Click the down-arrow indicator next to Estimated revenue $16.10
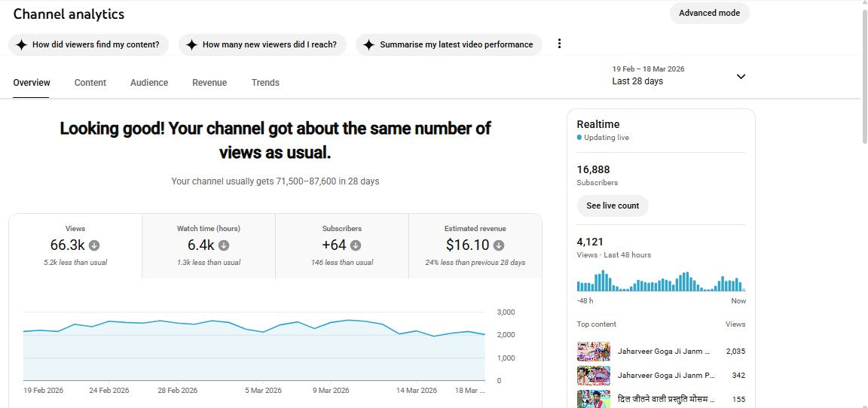The height and width of the screenshot is (408, 868). click(499, 245)
